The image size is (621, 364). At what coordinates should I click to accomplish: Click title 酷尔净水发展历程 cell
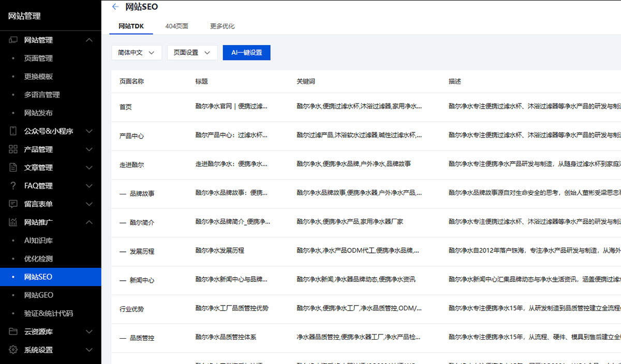click(219, 250)
